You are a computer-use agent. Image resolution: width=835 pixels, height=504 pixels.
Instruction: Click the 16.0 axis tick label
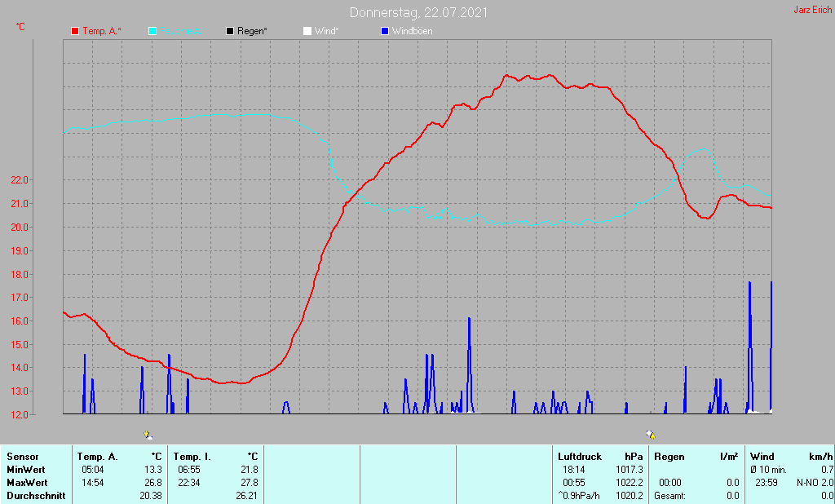(x=20, y=321)
